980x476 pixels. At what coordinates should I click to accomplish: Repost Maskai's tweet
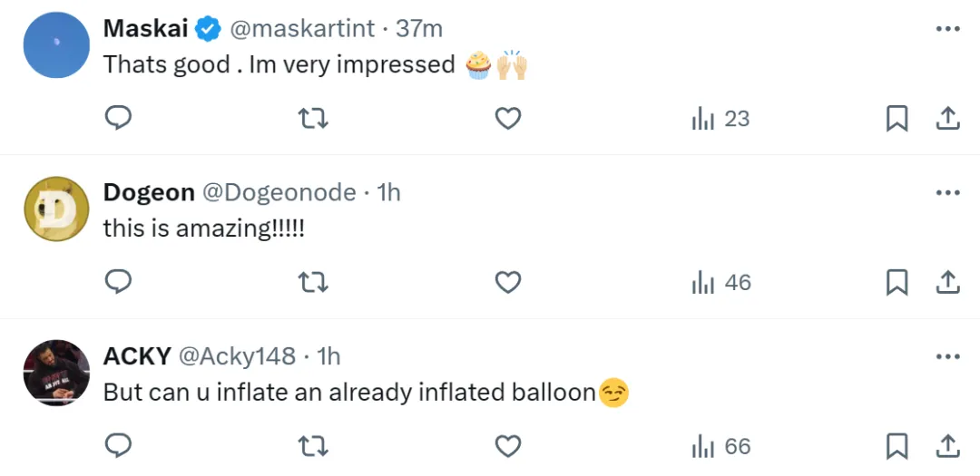pyautogui.click(x=313, y=118)
